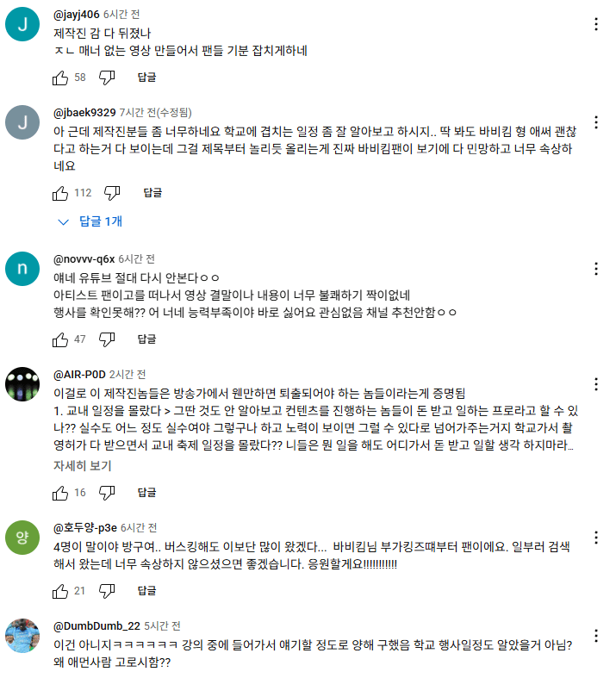The image size is (616, 678).
Task: Open options menu for @AIR-P0D comment
Action: click(596, 384)
